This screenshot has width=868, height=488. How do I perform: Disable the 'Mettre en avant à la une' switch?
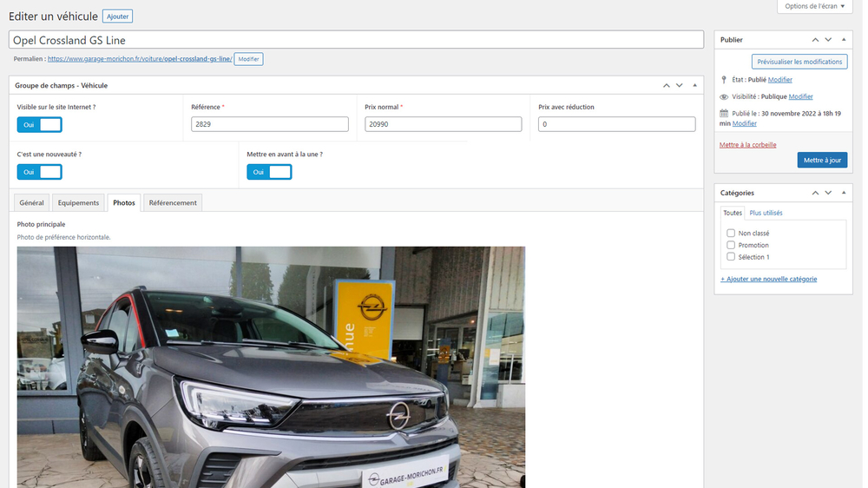(x=269, y=172)
